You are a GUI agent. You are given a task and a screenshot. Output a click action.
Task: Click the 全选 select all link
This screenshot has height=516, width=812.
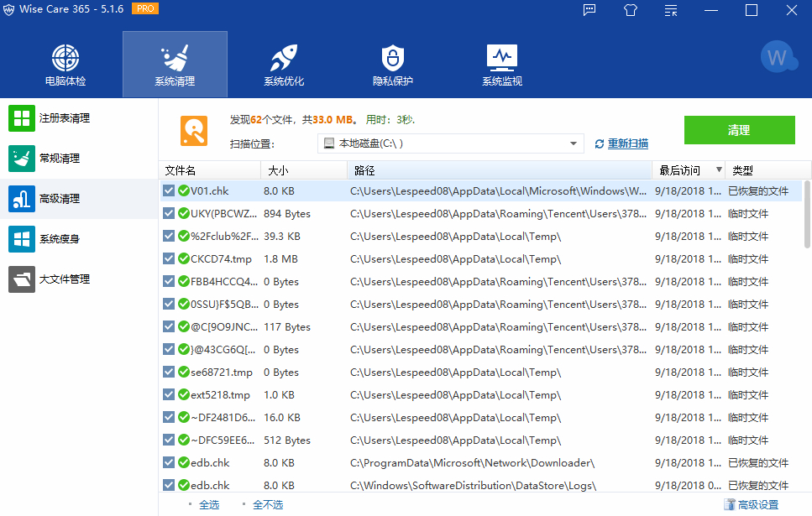pos(209,504)
